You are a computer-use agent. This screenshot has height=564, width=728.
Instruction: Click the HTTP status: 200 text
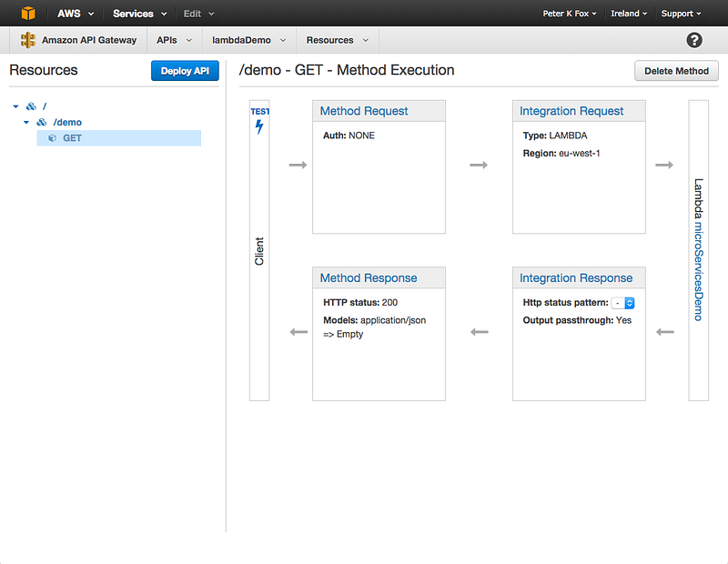(360, 302)
